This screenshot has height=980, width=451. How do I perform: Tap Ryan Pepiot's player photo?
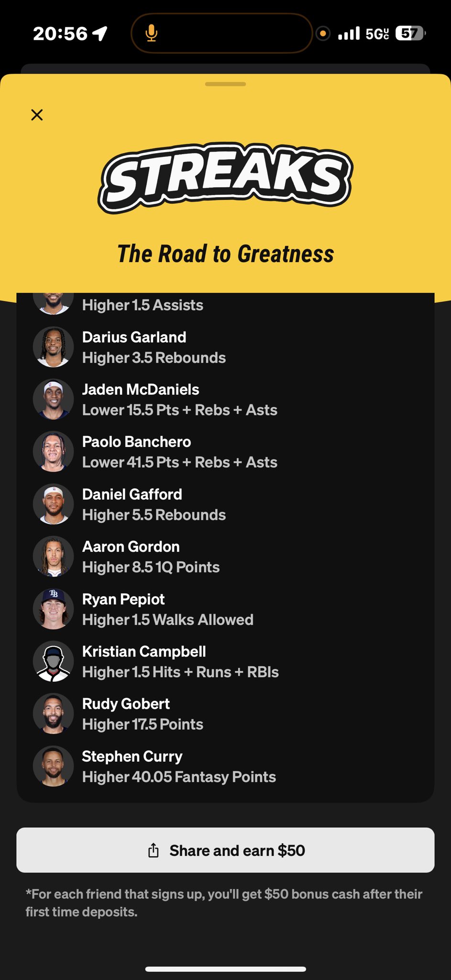[x=53, y=609]
